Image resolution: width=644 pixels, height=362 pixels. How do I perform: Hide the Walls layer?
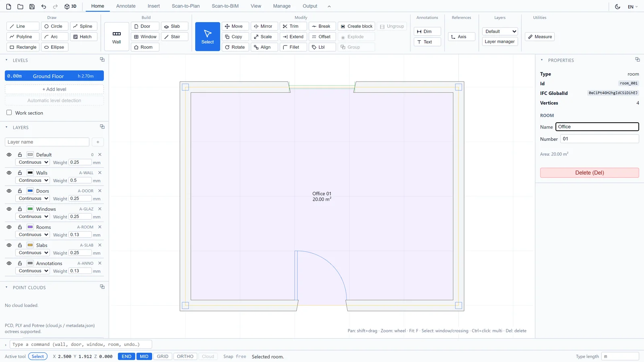tap(9, 173)
